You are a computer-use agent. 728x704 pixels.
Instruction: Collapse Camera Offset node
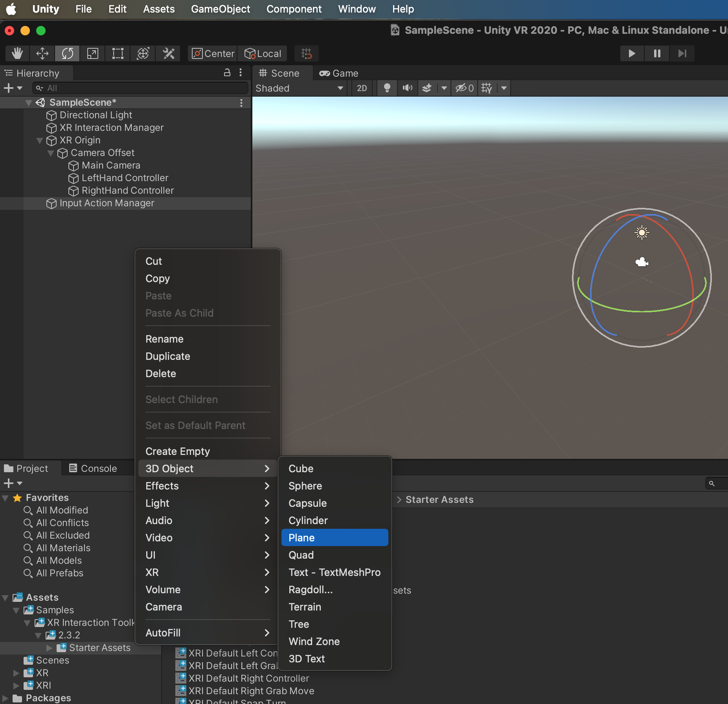point(50,153)
